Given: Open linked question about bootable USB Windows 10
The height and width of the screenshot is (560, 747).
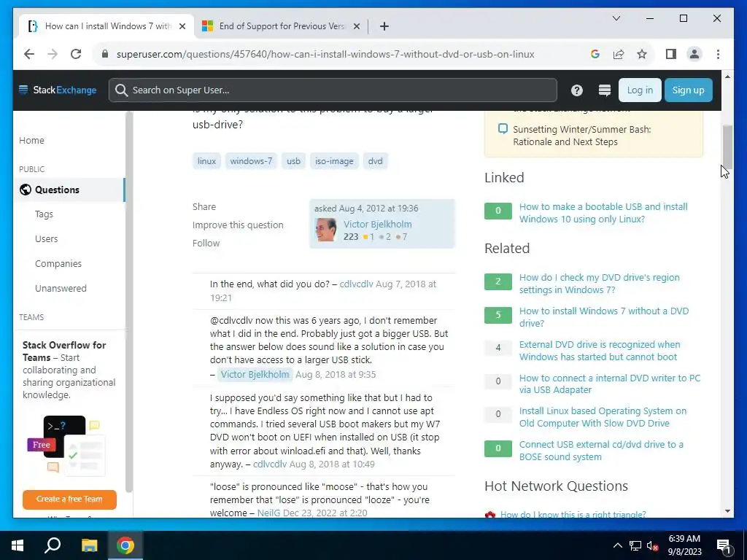Looking at the screenshot, I should click(603, 213).
